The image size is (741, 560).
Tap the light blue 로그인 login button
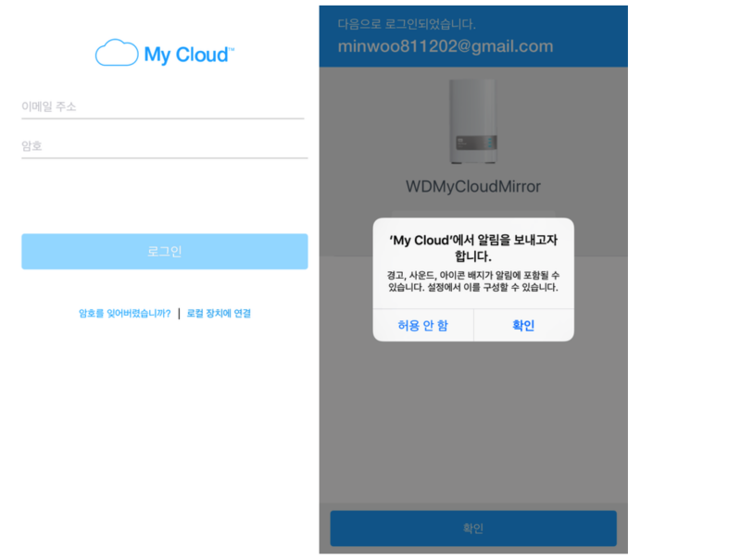[x=165, y=251]
